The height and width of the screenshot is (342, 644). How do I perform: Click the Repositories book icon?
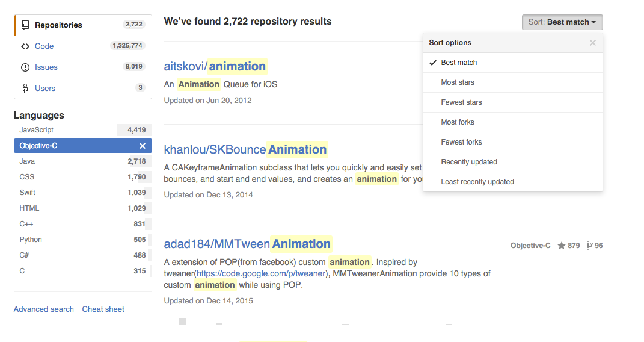click(x=25, y=25)
